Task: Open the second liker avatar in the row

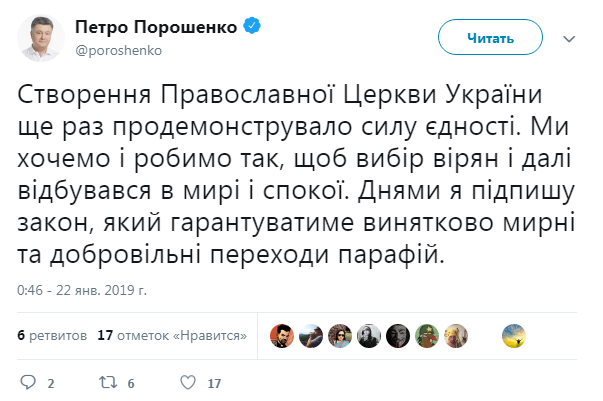Action: (x=313, y=335)
